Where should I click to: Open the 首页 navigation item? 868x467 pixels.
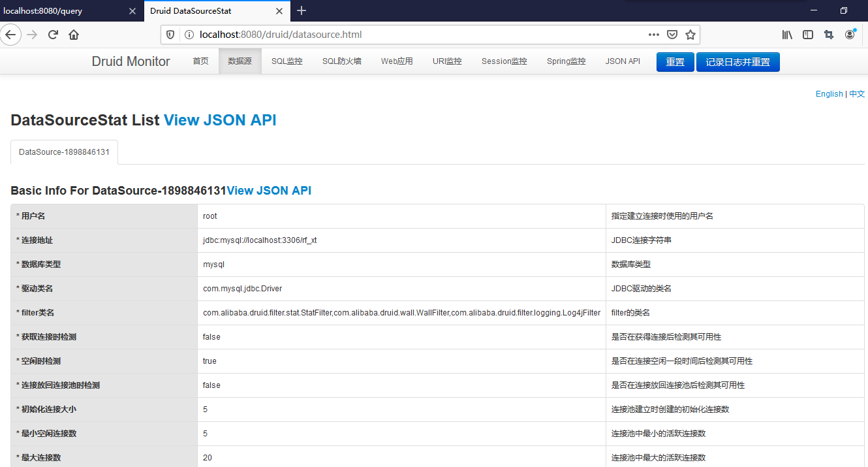pos(200,61)
